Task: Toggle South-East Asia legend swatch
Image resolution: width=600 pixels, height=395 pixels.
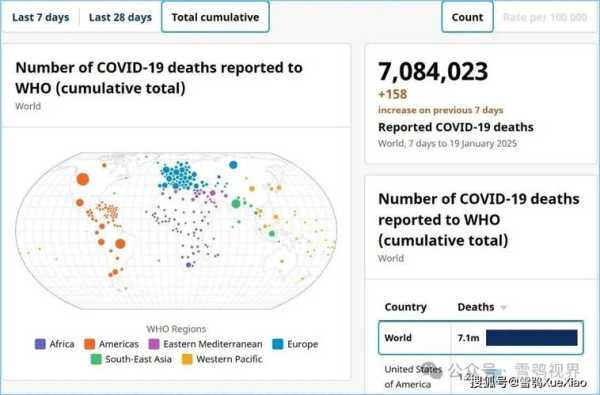Action: (x=96, y=359)
